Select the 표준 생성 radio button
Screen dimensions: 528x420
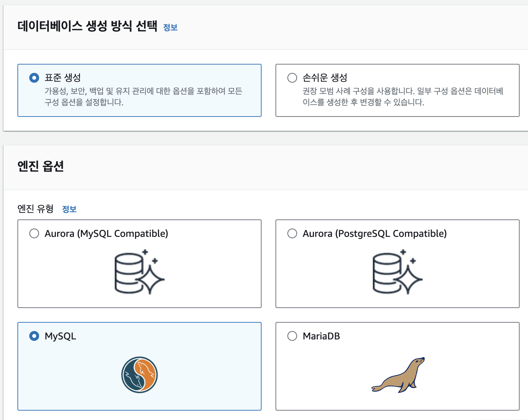coord(34,77)
